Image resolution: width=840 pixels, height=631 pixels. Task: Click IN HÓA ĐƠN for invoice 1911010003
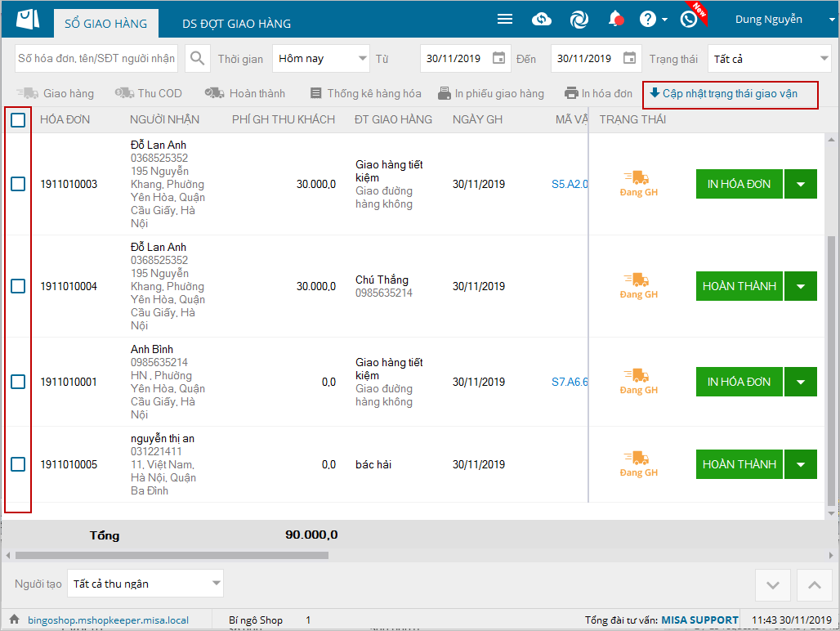(x=739, y=184)
